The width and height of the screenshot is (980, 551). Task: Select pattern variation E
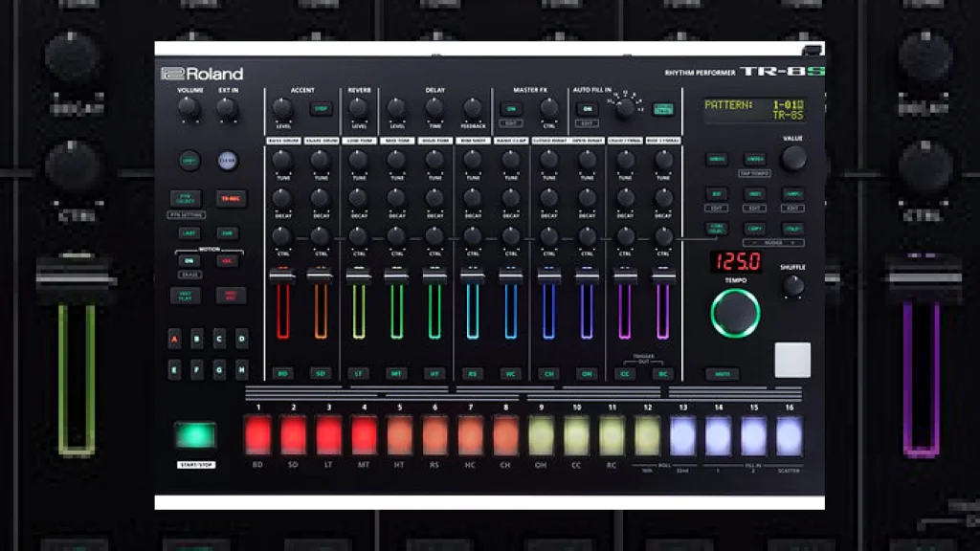click(174, 370)
